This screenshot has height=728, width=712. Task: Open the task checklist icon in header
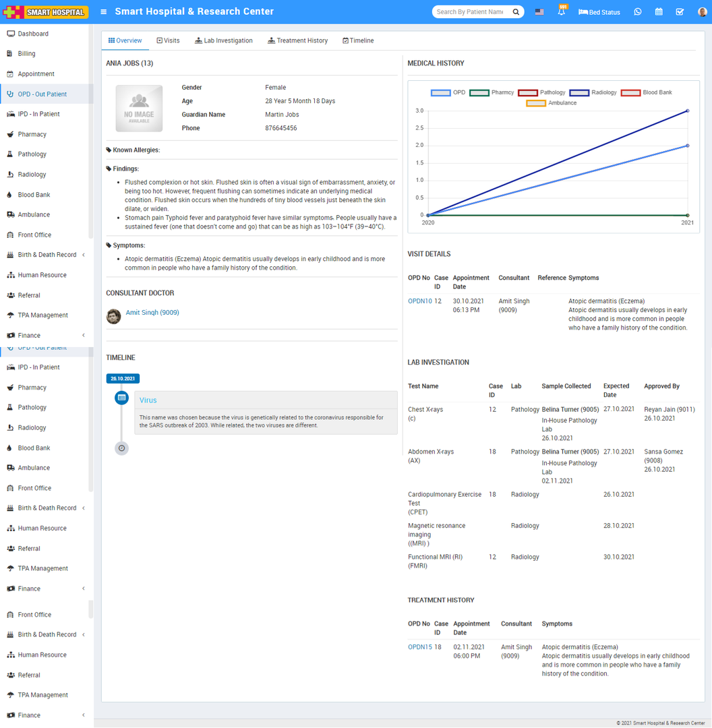(x=680, y=12)
